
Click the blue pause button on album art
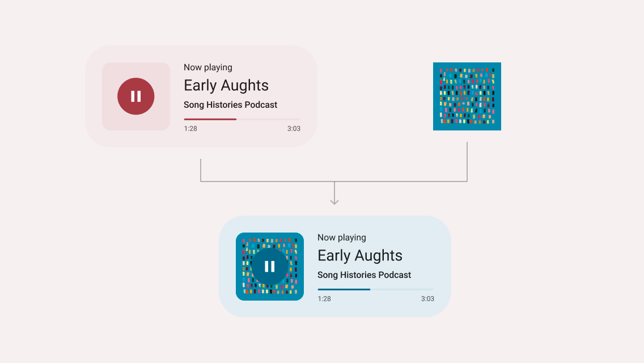[x=269, y=267]
